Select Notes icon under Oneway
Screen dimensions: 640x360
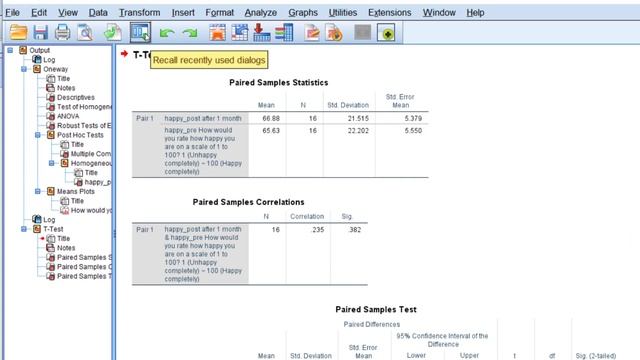[x=51, y=88]
